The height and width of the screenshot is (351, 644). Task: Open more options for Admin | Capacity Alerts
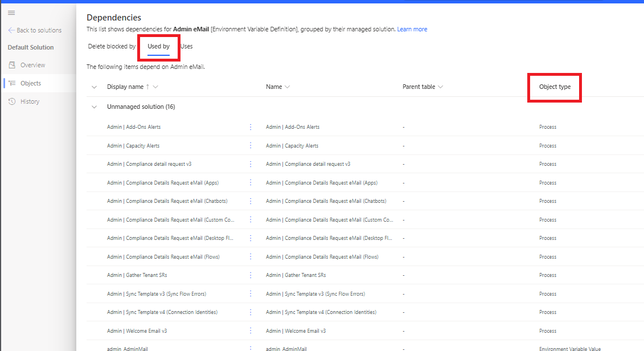pyautogui.click(x=251, y=145)
